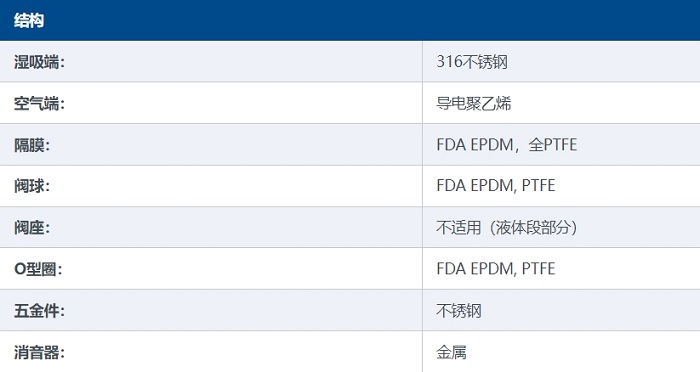The height and width of the screenshot is (372, 700).
Task: Select the 消音器 label
Action: coord(39,352)
